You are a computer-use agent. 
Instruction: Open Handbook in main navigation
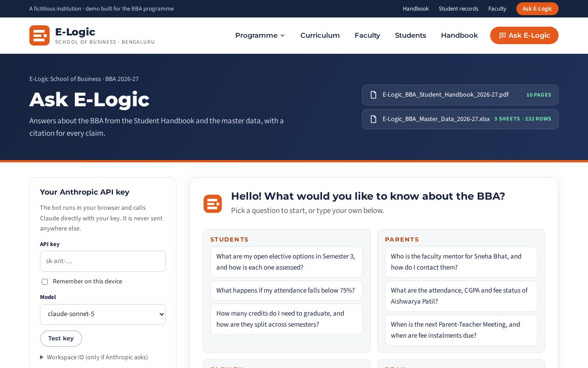point(459,35)
